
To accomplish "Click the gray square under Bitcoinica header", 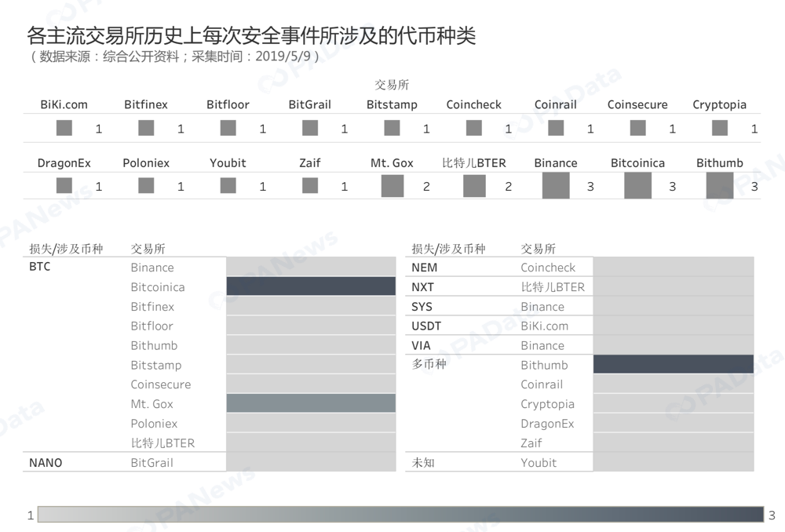I will pyautogui.click(x=637, y=186).
